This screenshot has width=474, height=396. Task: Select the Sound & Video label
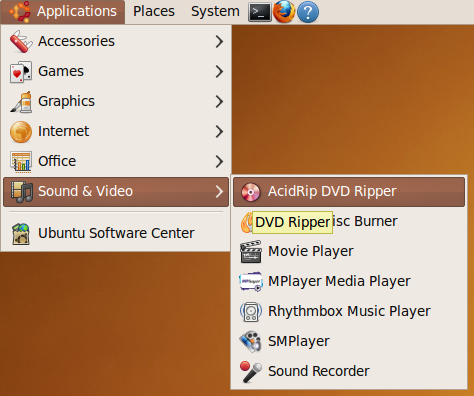coord(85,192)
